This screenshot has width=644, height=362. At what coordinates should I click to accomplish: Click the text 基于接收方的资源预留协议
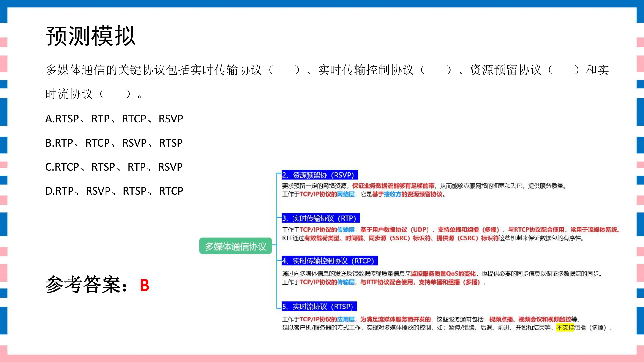coord(407,194)
